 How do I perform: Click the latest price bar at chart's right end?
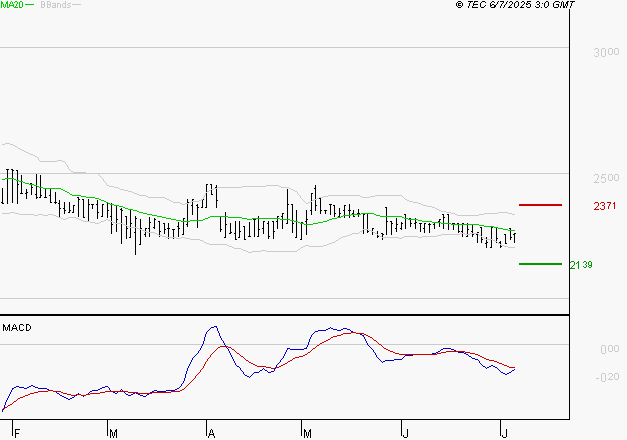click(x=514, y=235)
